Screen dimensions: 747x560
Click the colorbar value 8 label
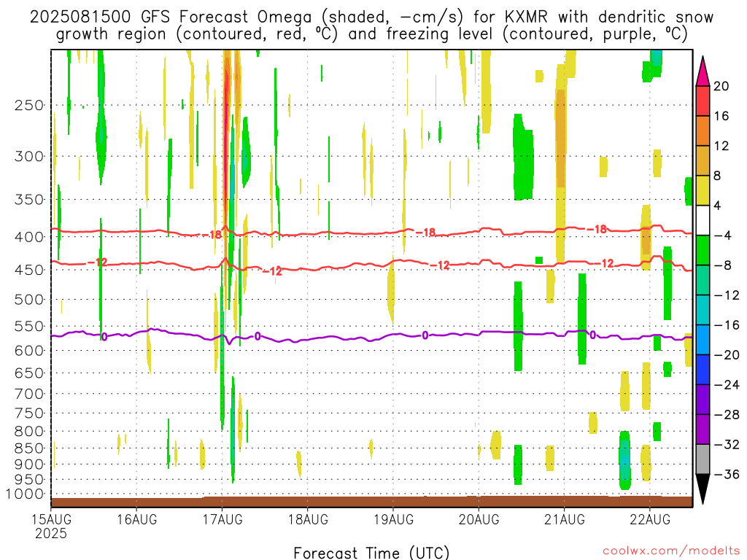[x=718, y=176]
